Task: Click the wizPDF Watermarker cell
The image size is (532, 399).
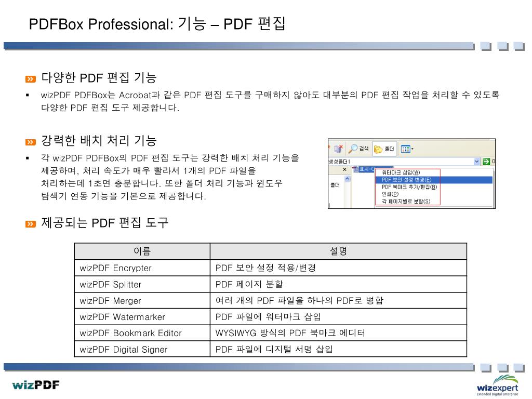Action: click(x=142, y=317)
